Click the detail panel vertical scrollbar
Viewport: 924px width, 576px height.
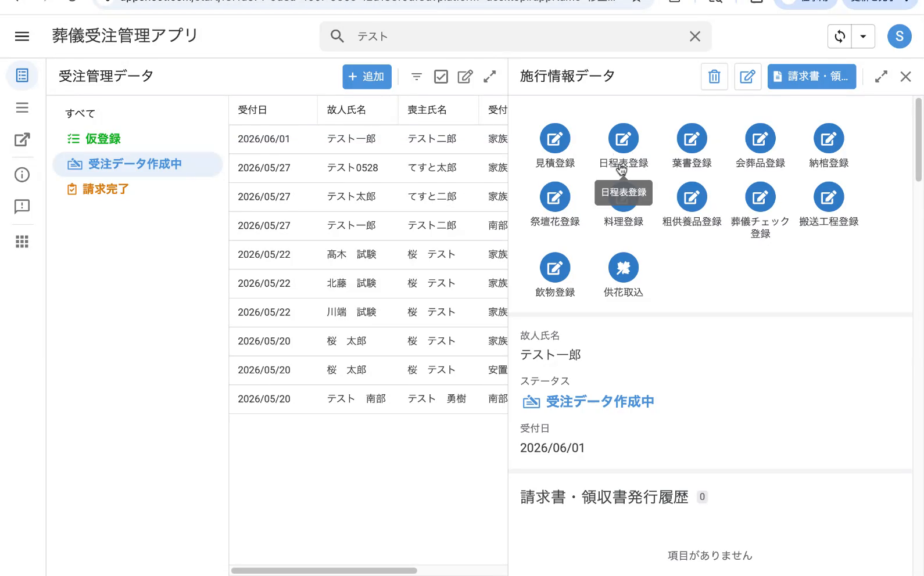point(918,139)
